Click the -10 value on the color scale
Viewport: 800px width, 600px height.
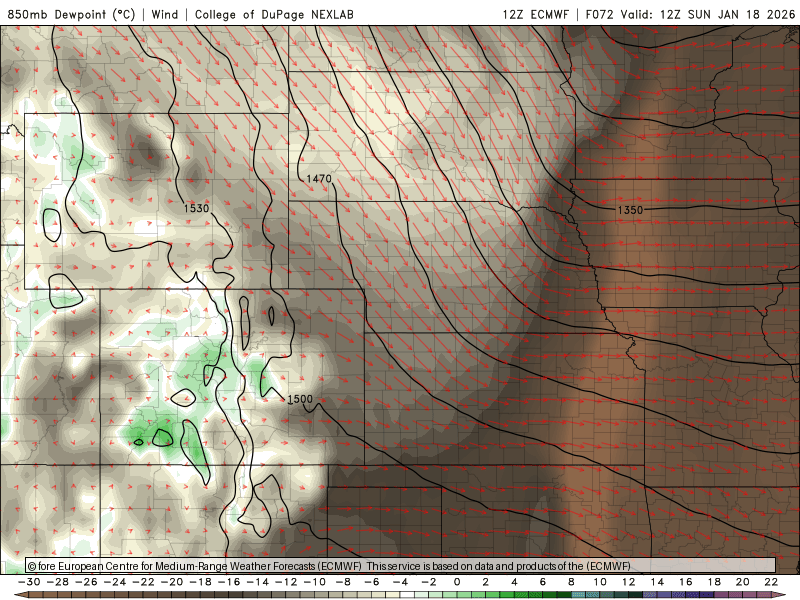pyautogui.click(x=315, y=582)
